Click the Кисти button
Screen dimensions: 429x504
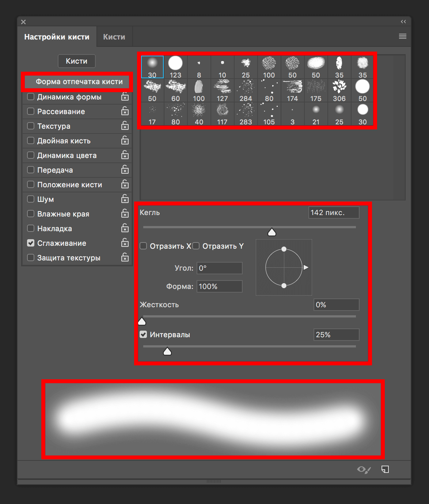coord(76,61)
